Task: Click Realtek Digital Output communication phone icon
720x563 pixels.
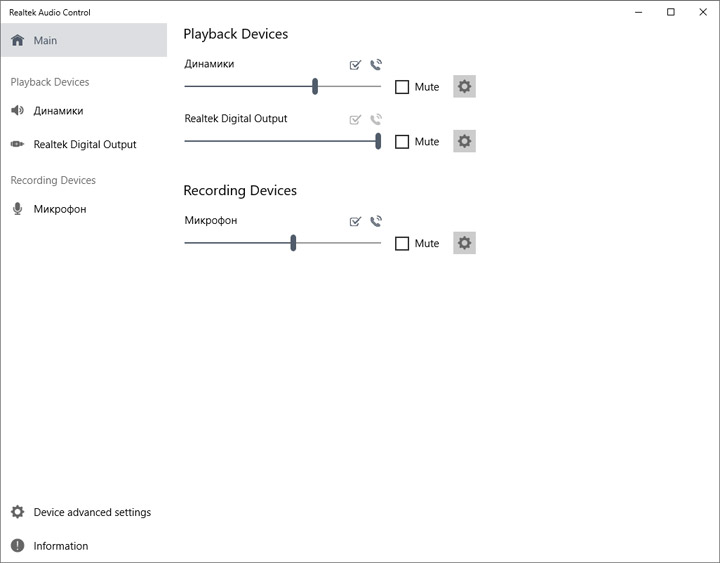Action: [x=376, y=119]
